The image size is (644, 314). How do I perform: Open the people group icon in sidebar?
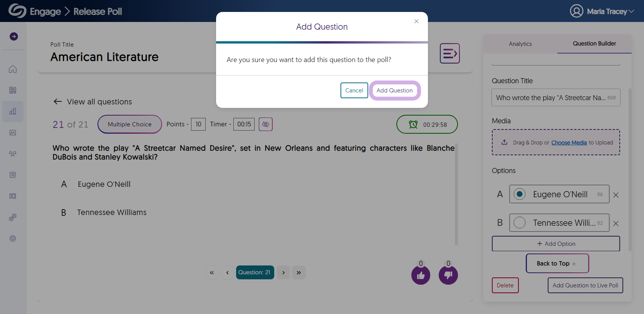point(13,154)
